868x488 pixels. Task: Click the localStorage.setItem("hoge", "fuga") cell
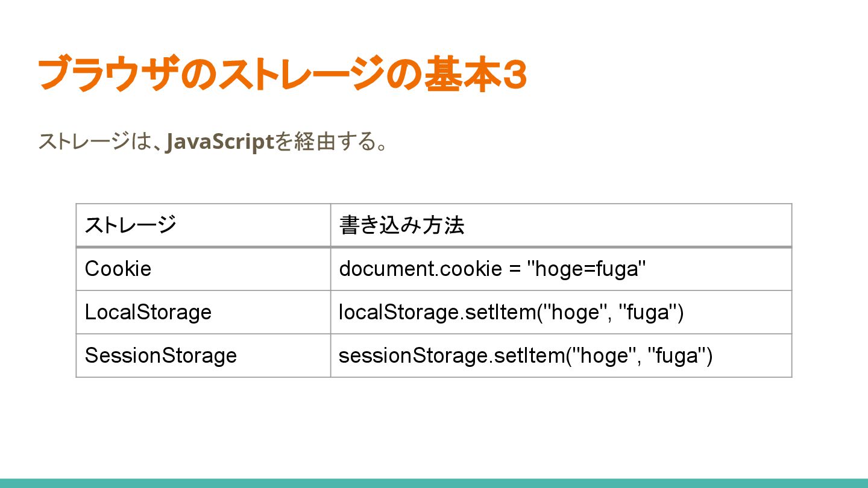pyautogui.click(x=561, y=312)
